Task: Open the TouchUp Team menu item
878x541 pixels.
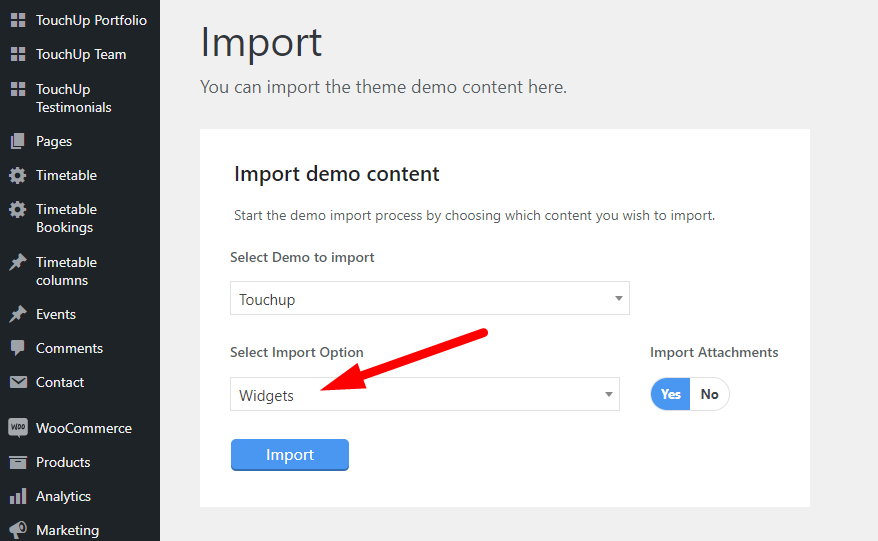Action: tap(81, 54)
